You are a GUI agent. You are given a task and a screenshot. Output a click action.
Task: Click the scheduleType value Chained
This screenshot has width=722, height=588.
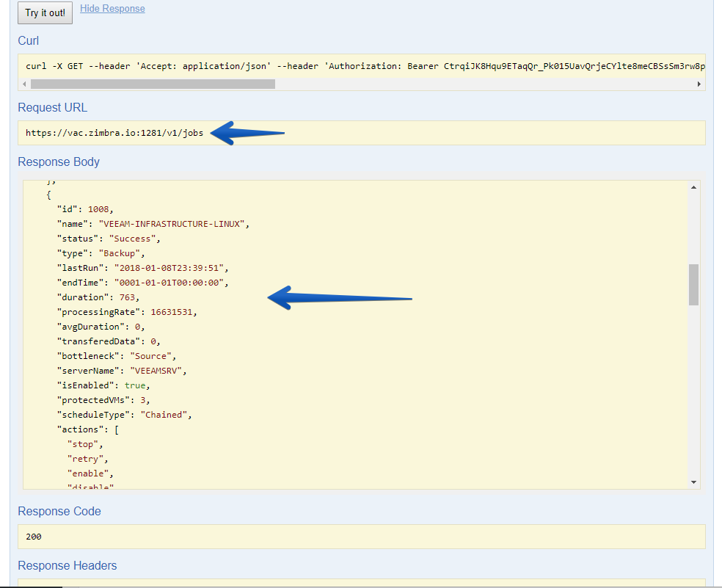[x=164, y=415]
